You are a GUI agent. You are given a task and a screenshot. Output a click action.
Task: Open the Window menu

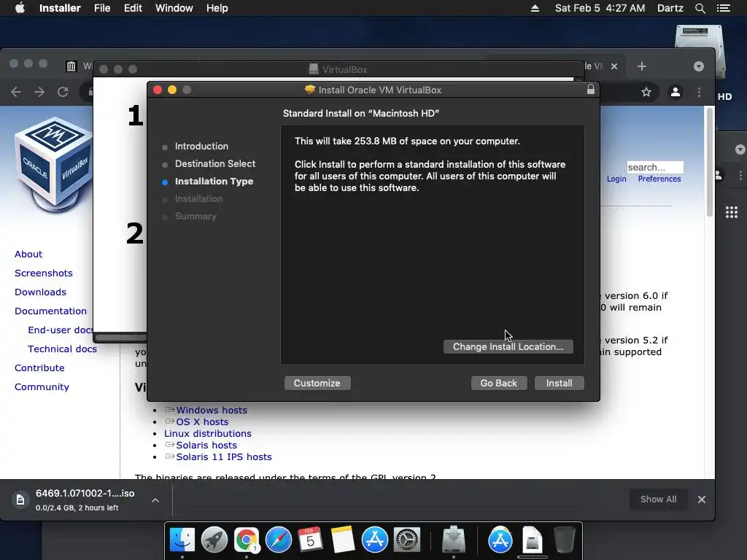click(174, 8)
